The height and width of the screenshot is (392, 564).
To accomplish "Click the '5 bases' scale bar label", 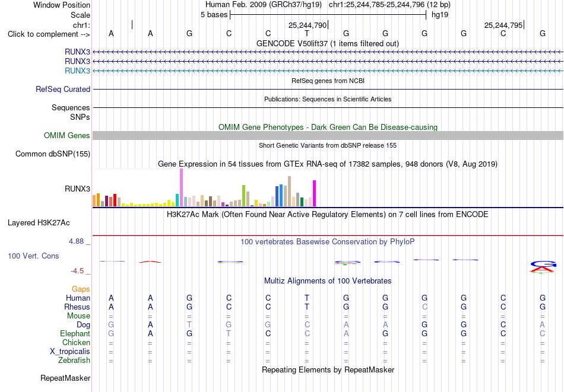I will click(214, 15).
